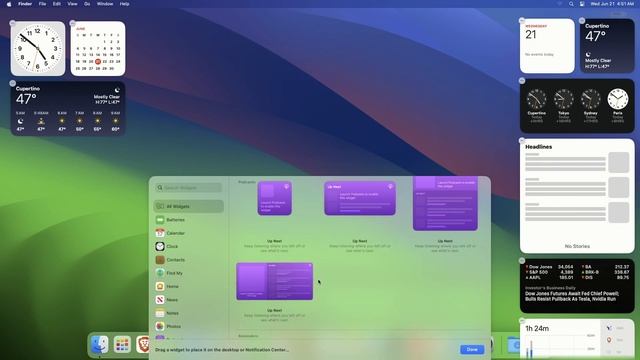This screenshot has height=360, width=640.
Task: Click the 47° temperature in desktop forecast widget
Action: 26,99
